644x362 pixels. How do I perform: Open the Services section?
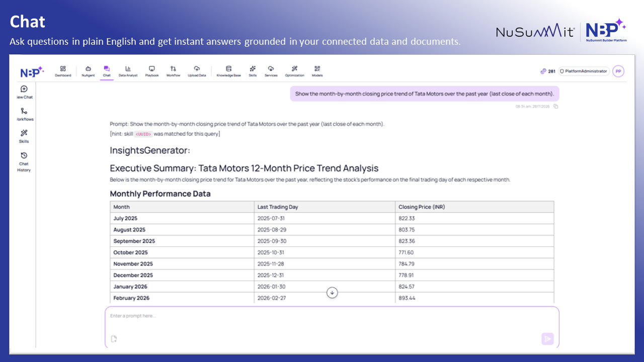click(271, 71)
